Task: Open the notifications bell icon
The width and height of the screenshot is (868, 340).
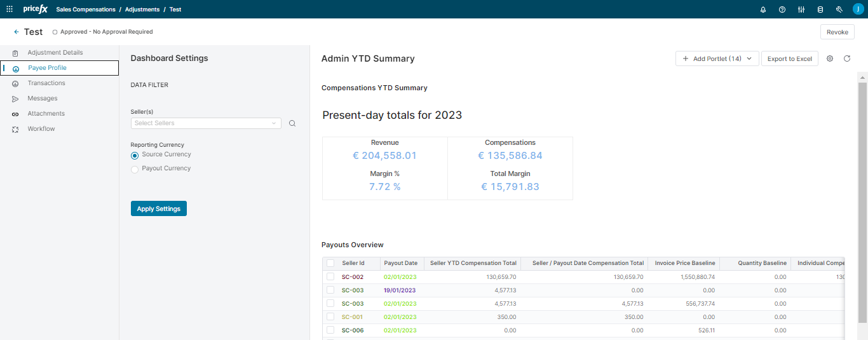Action: [763, 10]
